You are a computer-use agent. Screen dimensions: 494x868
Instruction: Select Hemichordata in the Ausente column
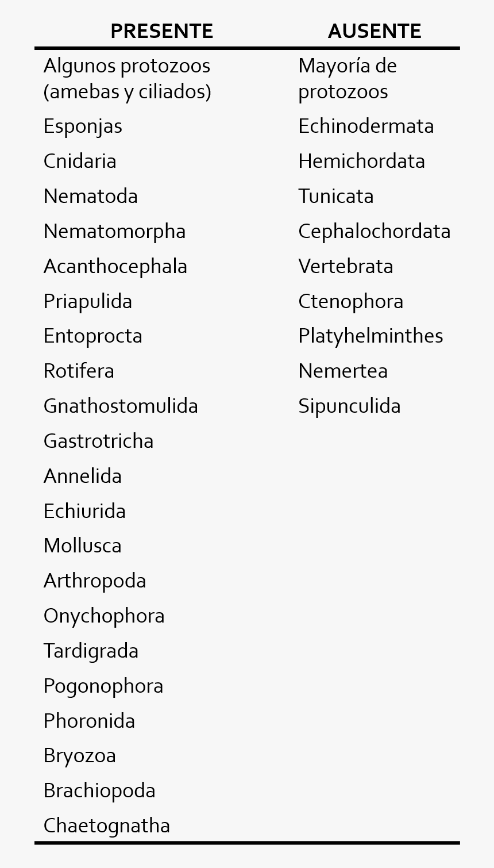coord(361,162)
